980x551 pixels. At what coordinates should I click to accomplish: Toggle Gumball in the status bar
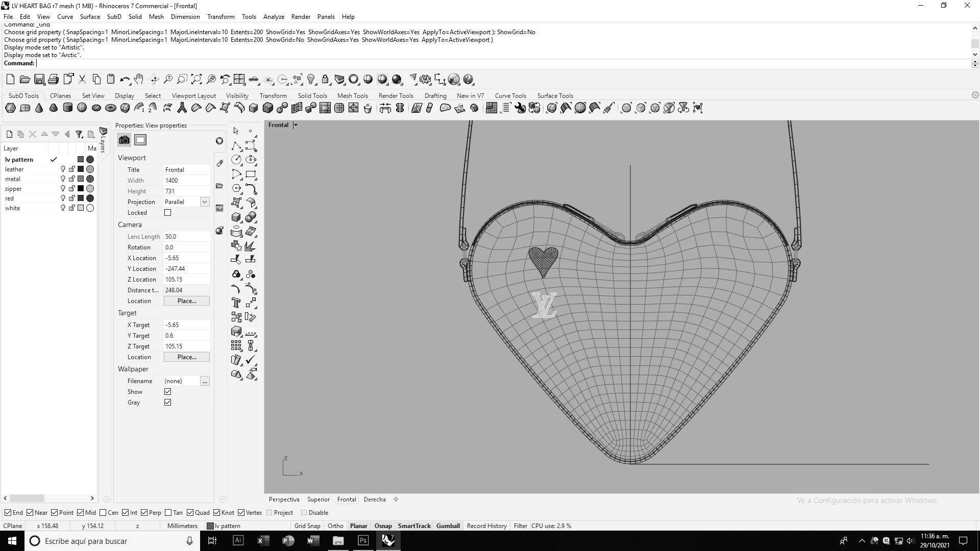click(x=448, y=526)
